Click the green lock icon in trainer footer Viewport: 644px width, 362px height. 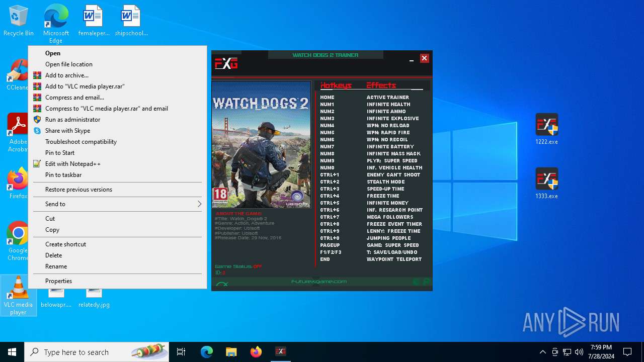pos(426,282)
